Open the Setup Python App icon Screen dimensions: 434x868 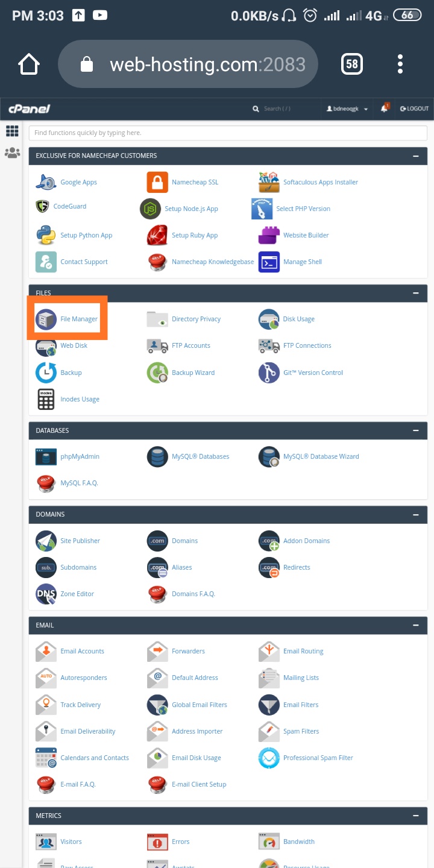(46, 235)
